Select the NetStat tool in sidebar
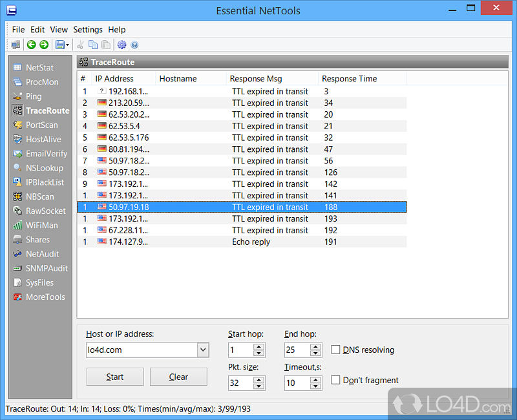 point(39,68)
